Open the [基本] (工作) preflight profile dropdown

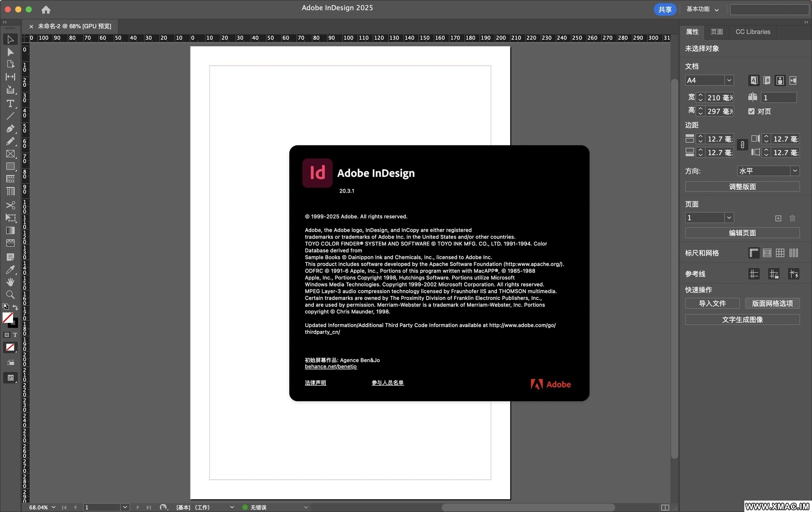pyautogui.click(x=232, y=507)
